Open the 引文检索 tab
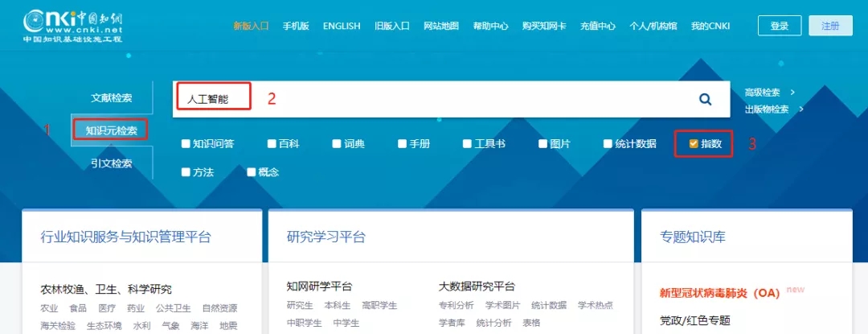 [x=111, y=163]
